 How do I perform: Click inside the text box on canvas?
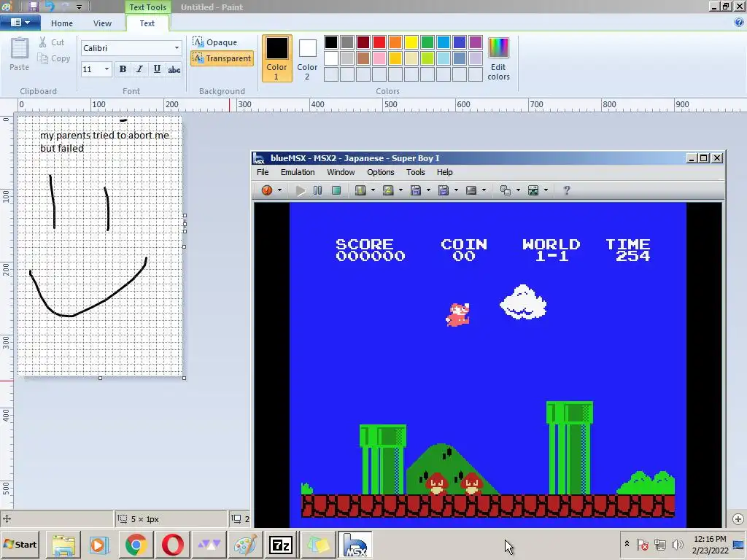pos(104,141)
